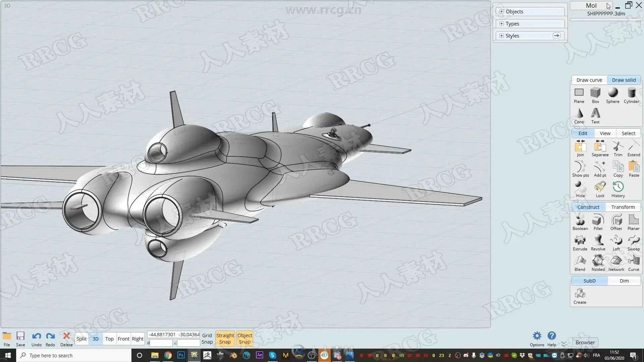This screenshot has width=644, height=362.
Task: Turn off Object Snap
Action: pos(245,339)
